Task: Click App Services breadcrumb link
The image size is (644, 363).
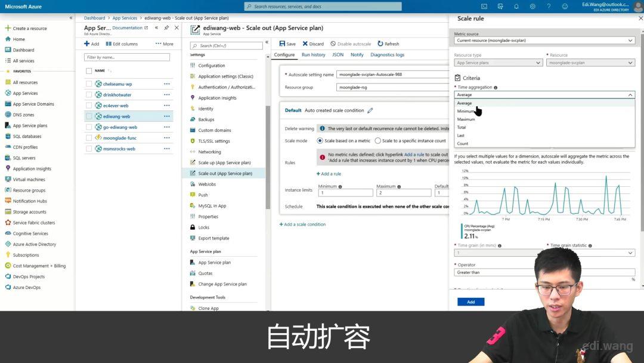Action: tap(125, 18)
